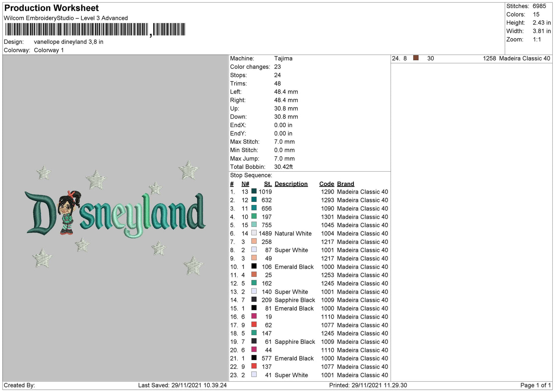Select 'Wilcom EmbroideryStudio – Level 3 Advanced' text
Viewport: 555px width, 392px height.
[66, 18]
